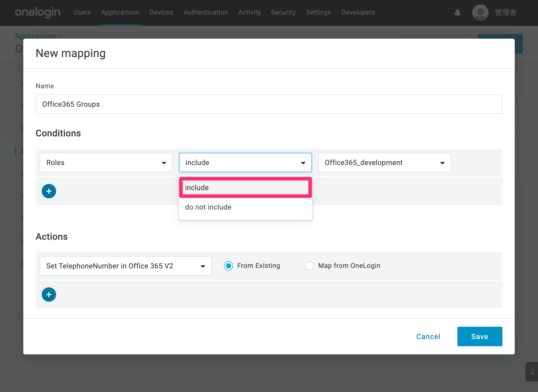Open the notifications bell
Image resolution: width=538 pixels, height=392 pixels.
[457, 12]
